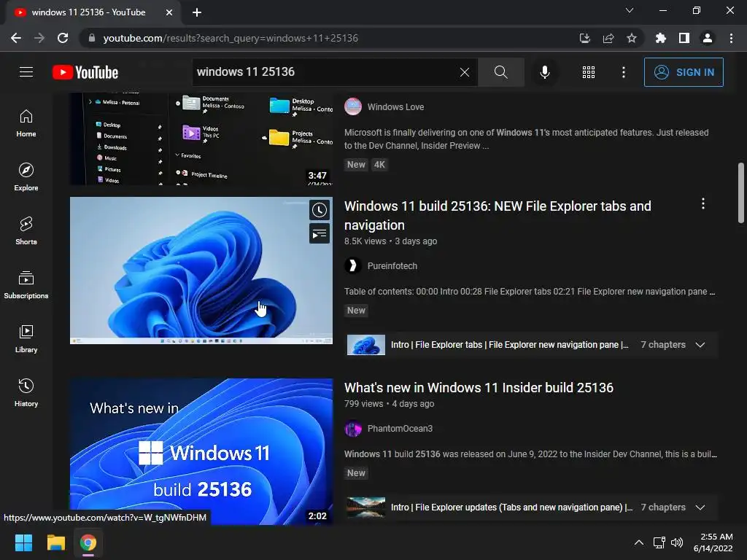Viewport: 747px width, 560px height.
Task: Open Chrome profile icon
Action: pos(708,38)
